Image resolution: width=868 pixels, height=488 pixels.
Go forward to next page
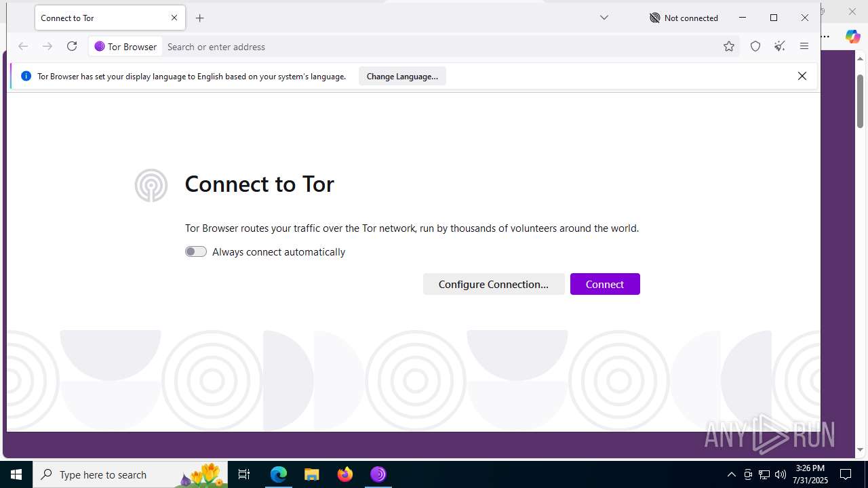[47, 47]
